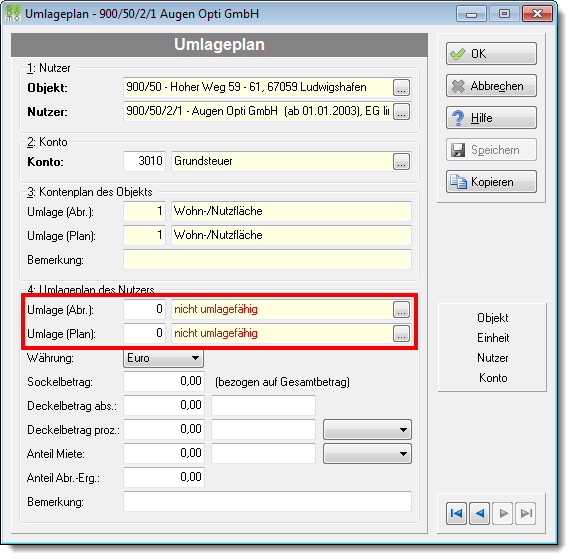The image size is (573, 560).
Task: Cancel with the Abbrechen button
Action: [x=491, y=86]
